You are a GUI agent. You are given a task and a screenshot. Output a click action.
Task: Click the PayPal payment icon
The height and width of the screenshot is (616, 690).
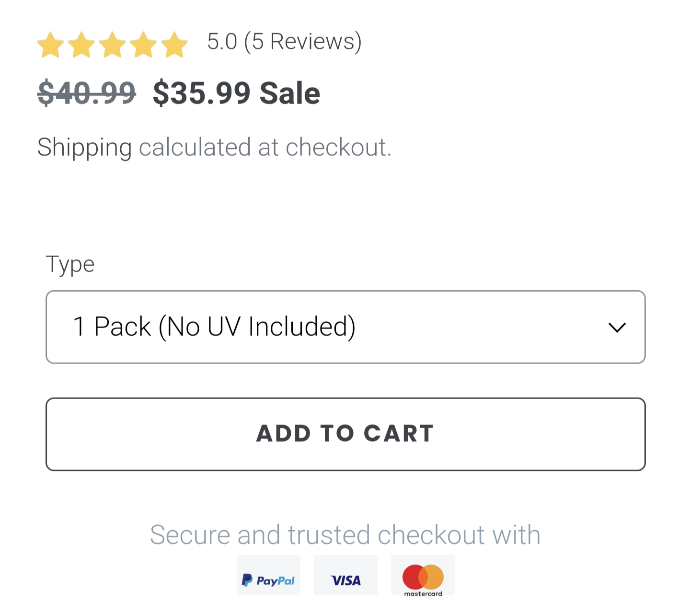[268, 575]
